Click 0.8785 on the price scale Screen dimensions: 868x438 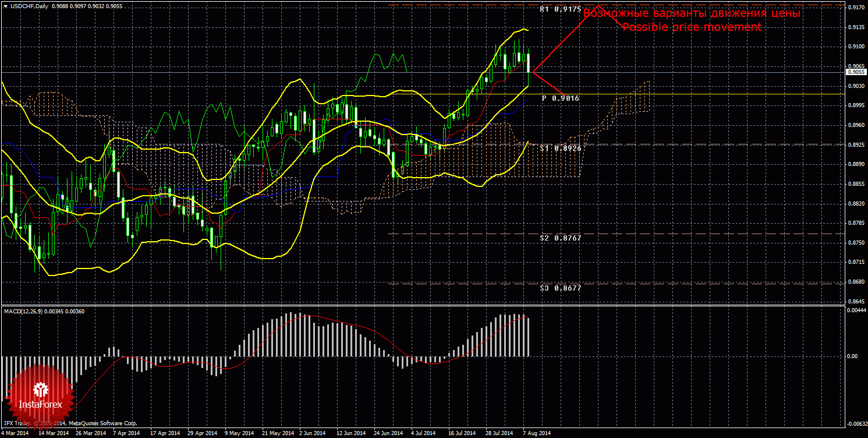tap(855, 224)
